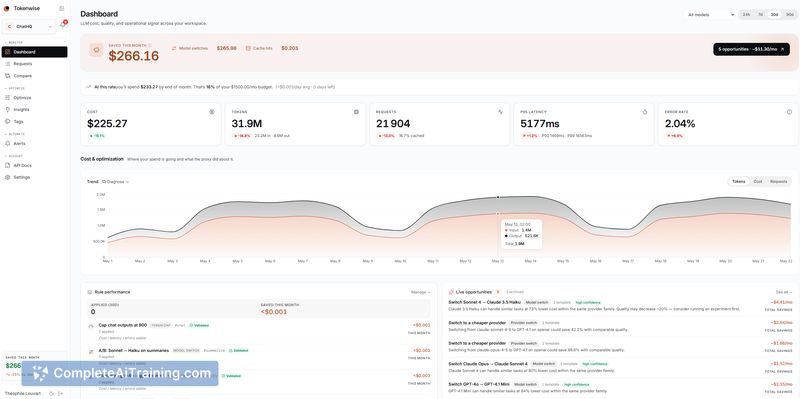
Task: Click the 5177ms latency value
Action: (540, 123)
